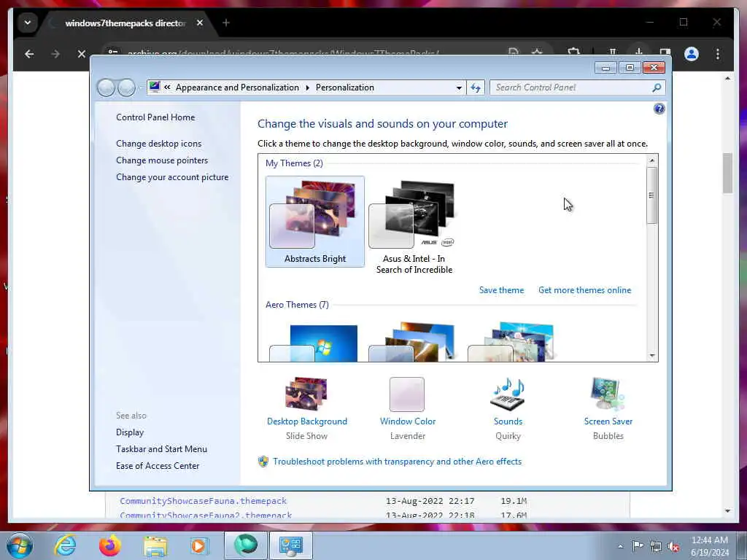Image resolution: width=747 pixels, height=560 pixels.
Task: Open Windows Media Player from taskbar
Action: point(199,545)
